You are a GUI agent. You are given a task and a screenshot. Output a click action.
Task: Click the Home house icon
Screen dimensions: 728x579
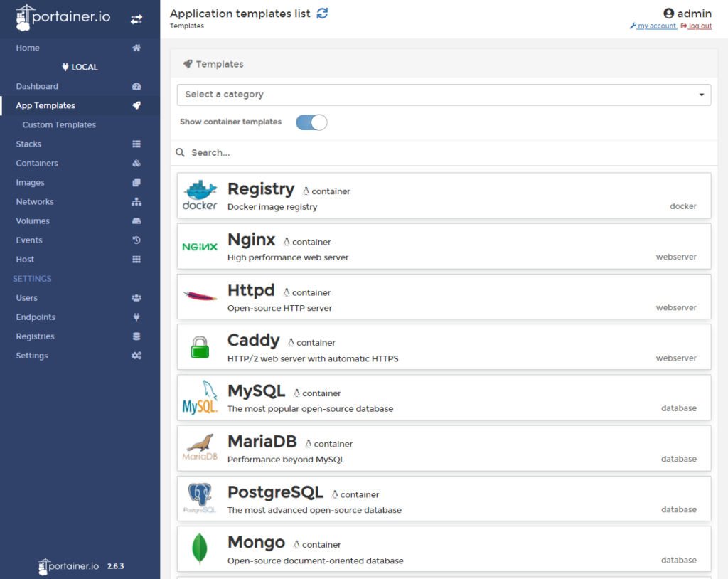[x=136, y=48]
